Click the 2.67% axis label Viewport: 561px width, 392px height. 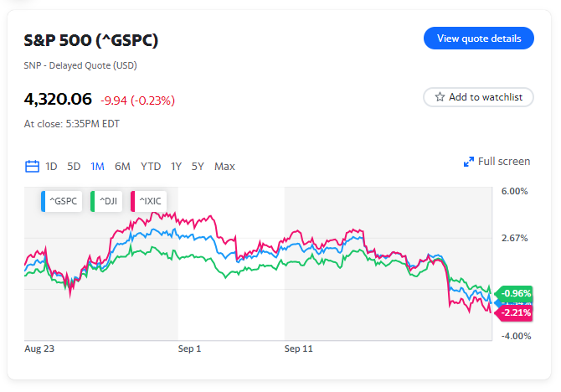point(514,238)
